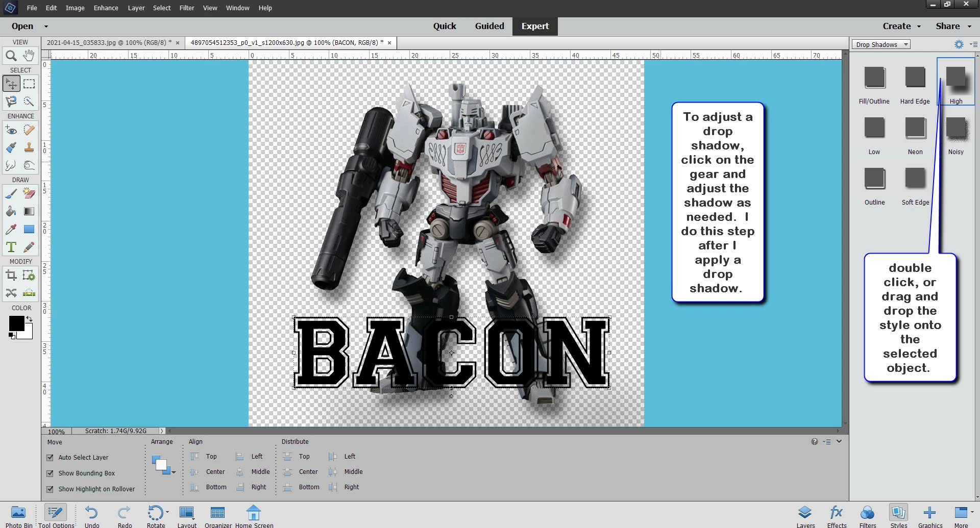Viewport: 980px width, 528px height.
Task: Select the Type tool
Action: pos(11,247)
